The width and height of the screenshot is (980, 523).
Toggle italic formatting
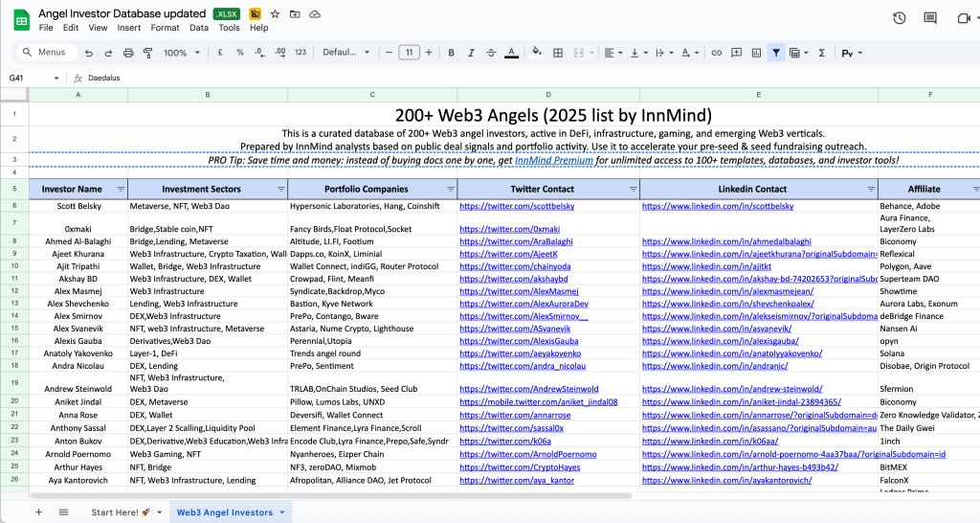point(471,53)
